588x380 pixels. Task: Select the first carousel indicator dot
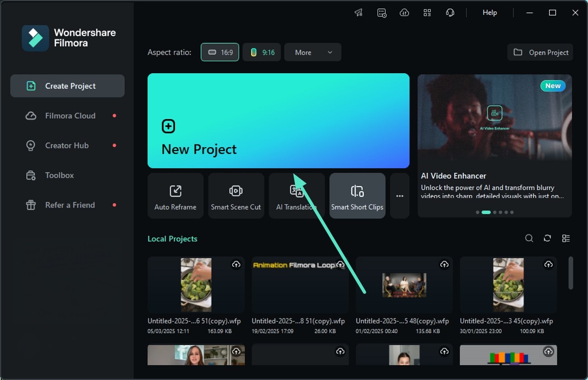click(478, 212)
